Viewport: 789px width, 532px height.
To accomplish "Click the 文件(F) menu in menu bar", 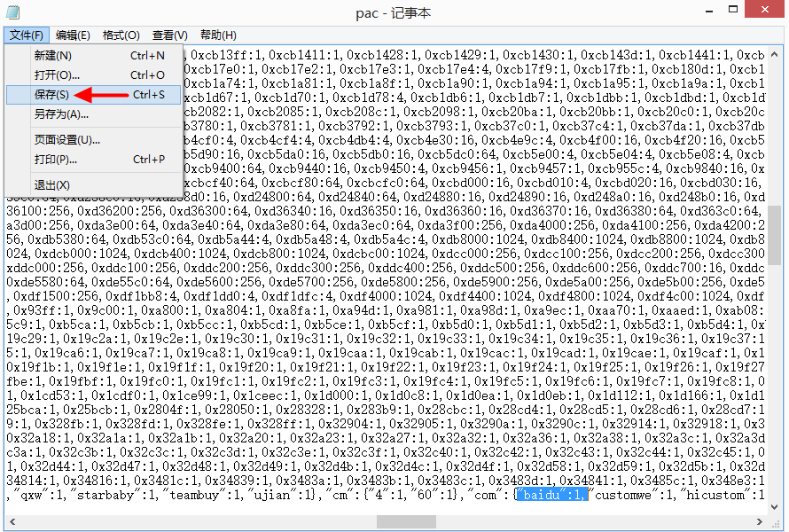I will (25, 35).
